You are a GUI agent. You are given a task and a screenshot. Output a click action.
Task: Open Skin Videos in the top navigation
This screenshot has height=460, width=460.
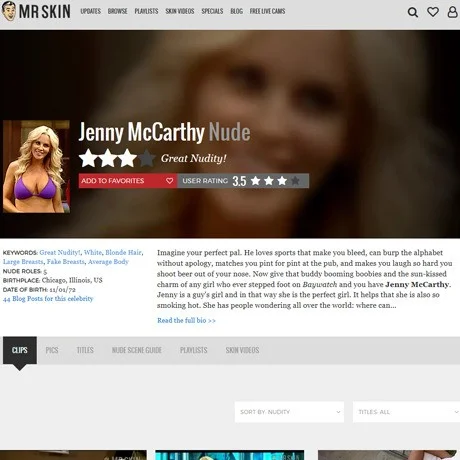pos(180,11)
